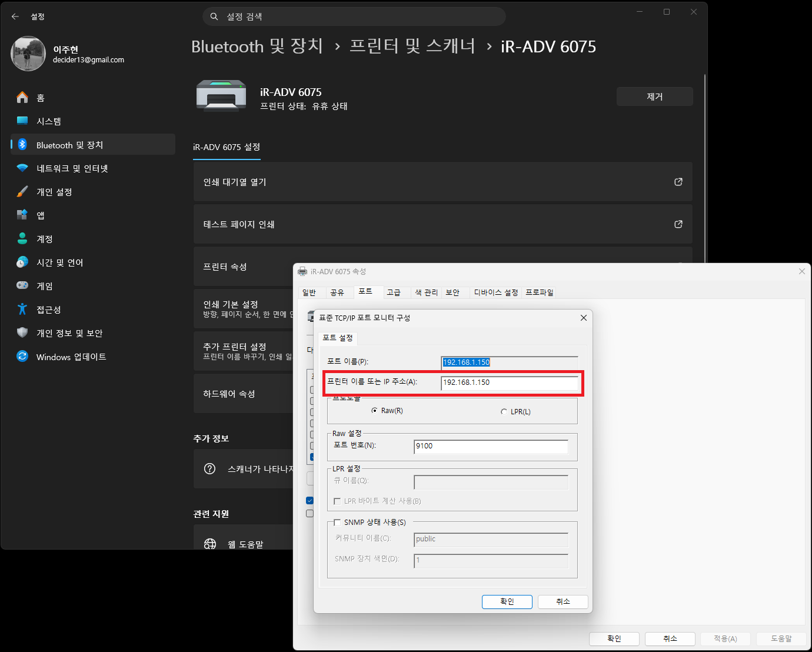Click Bluetooth 및 장치 in the breadcrumb
Image resolution: width=812 pixels, height=652 pixels.
(257, 46)
